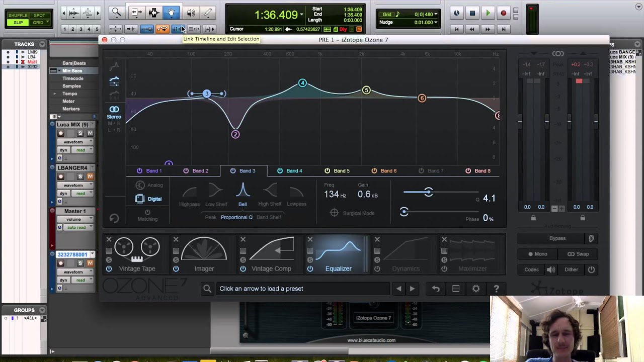
Task: Toggle Band 1 power button
Action: pyautogui.click(x=140, y=171)
